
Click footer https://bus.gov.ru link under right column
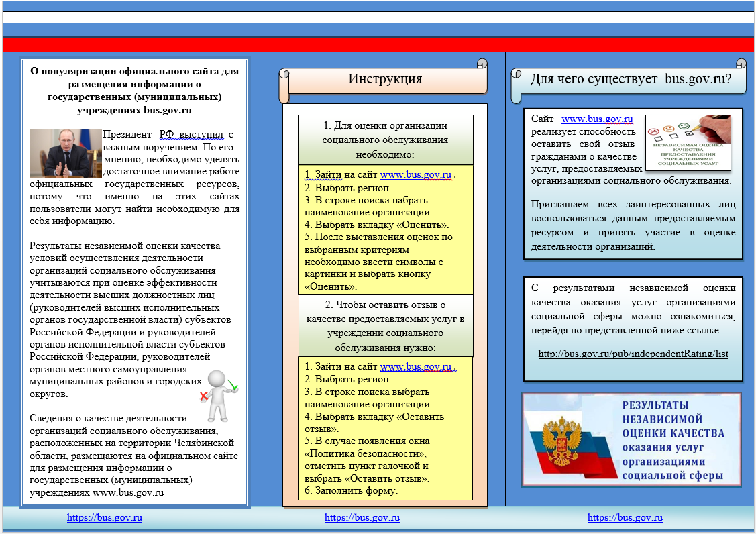coord(625,518)
